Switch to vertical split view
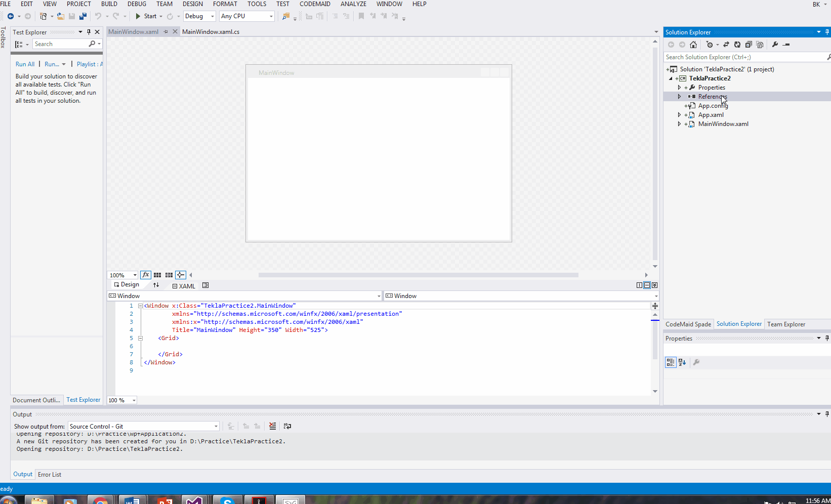The width and height of the screenshot is (831, 504). pyautogui.click(x=639, y=285)
